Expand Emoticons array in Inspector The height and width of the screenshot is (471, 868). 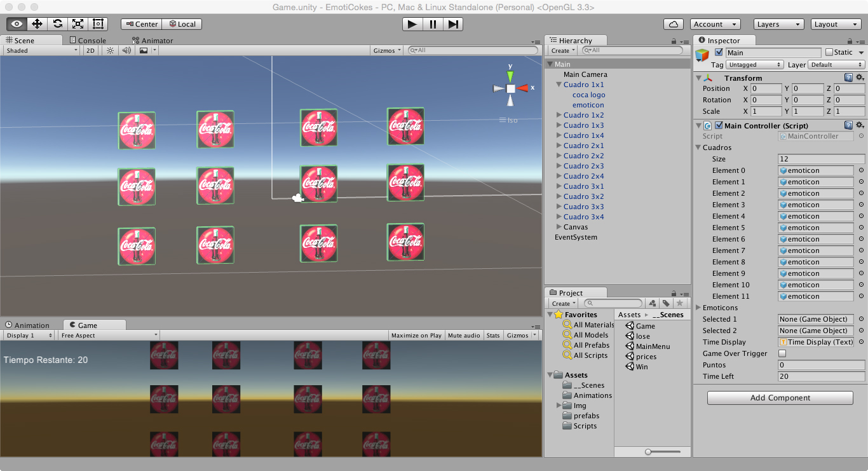point(698,308)
